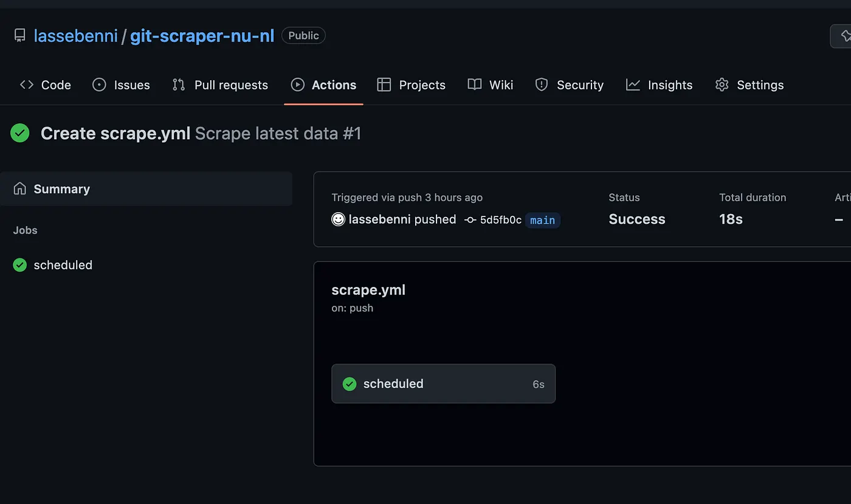Open the Security tab
The height and width of the screenshot is (504, 851).
click(x=570, y=85)
